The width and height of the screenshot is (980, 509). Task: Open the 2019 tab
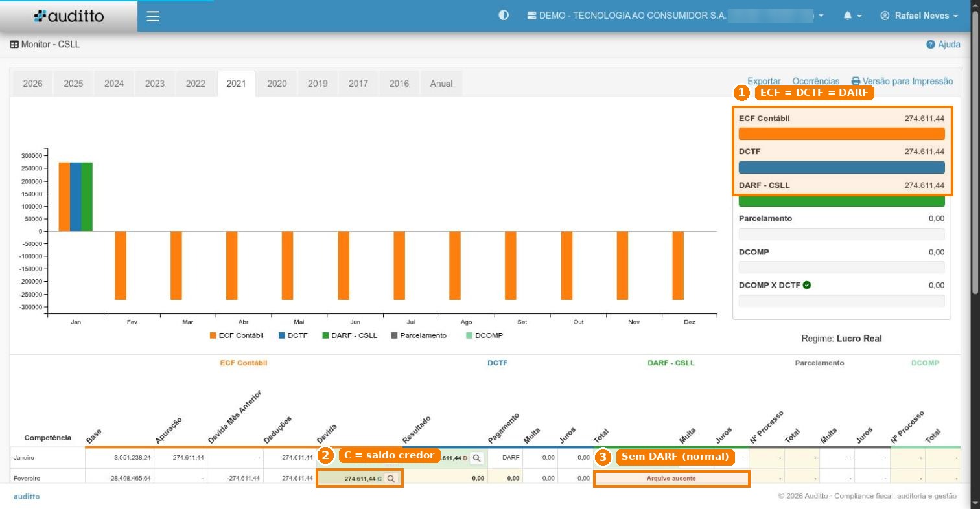318,84
